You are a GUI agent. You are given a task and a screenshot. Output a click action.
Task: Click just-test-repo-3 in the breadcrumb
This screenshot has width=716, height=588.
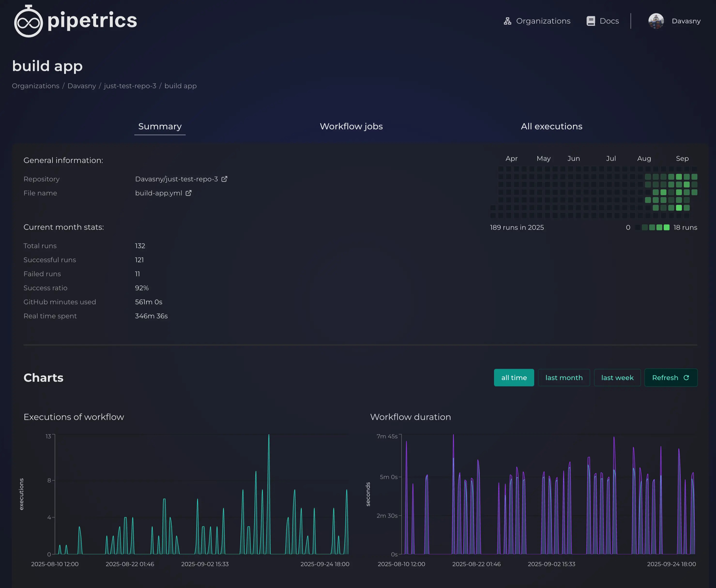130,86
